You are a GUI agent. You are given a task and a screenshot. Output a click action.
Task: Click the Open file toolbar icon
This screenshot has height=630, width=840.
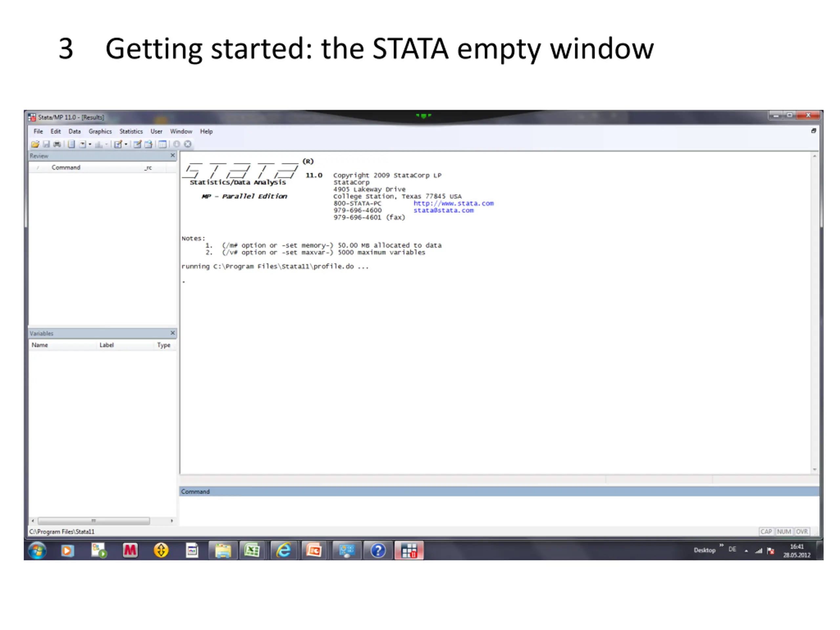point(35,144)
